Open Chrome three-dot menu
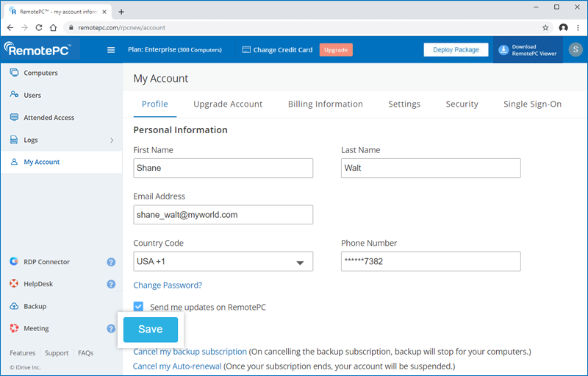588x376 pixels. (578, 28)
